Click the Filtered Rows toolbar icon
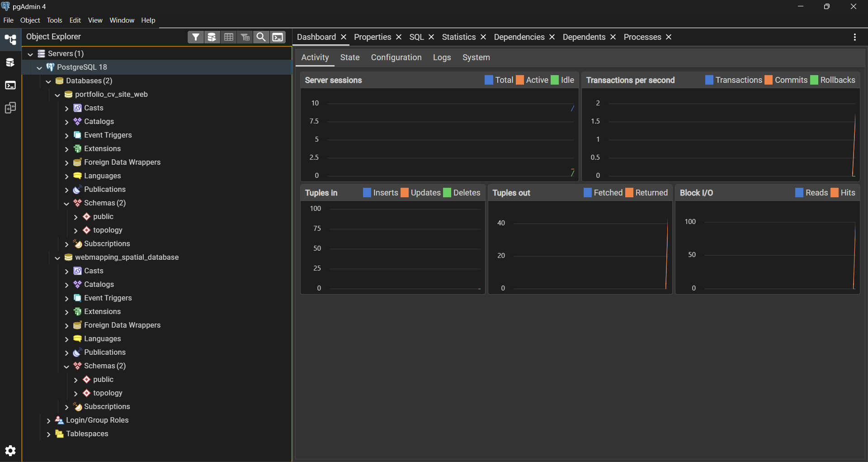This screenshot has height=462, width=868. 245,37
